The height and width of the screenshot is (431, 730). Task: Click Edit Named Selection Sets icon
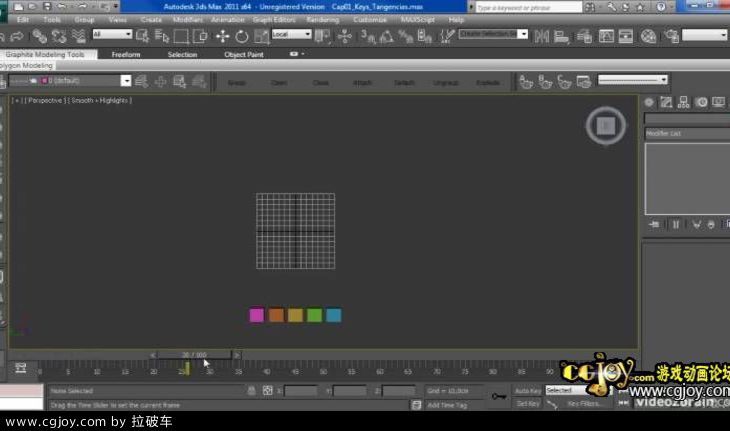[447, 36]
